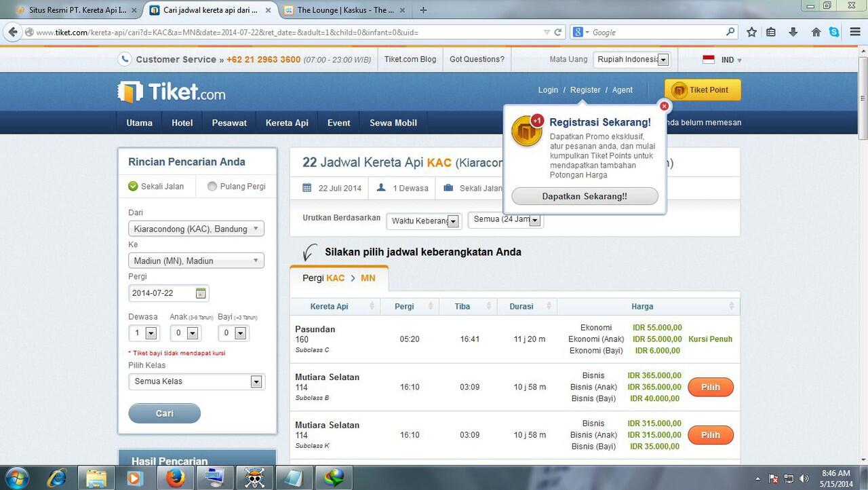Screen dimensions: 868x490
Task: Click the browser URL address bar
Action: 285,32
